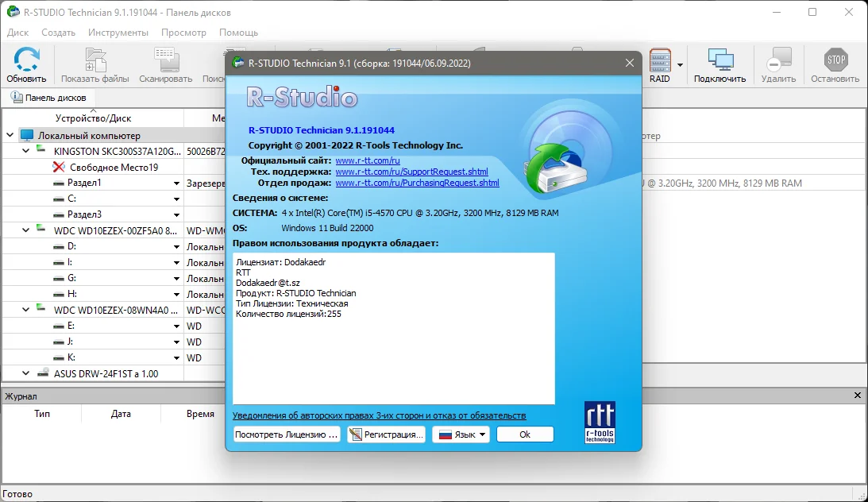Screen dimensions: 868x502
Task: Click the Зарезерв cell in Раздел1 row
Action: 206,183
